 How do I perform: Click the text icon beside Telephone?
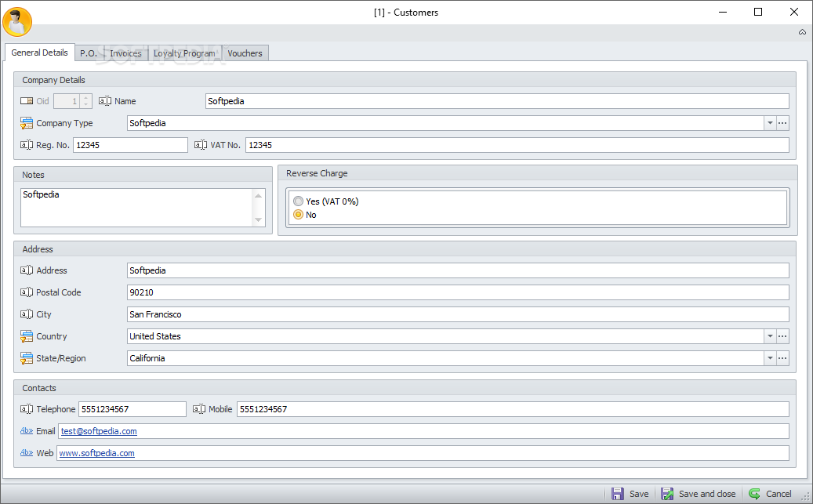27,409
